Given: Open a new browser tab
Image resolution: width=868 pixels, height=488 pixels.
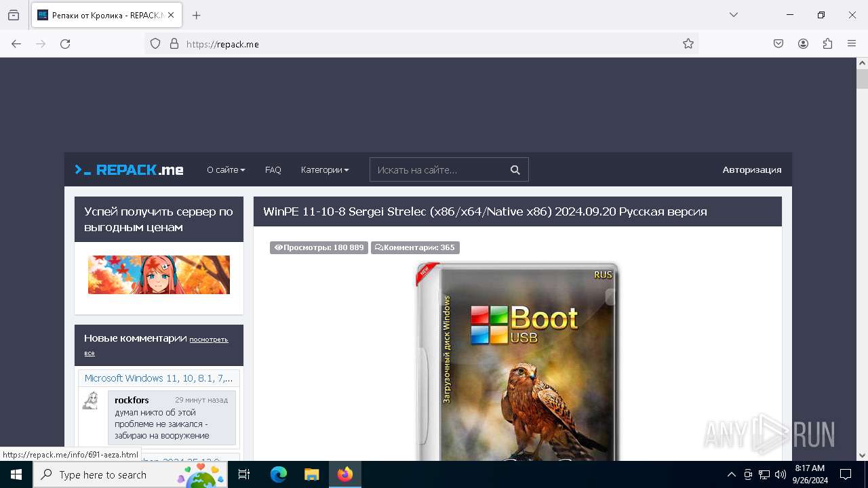Looking at the screenshot, I should (197, 15).
